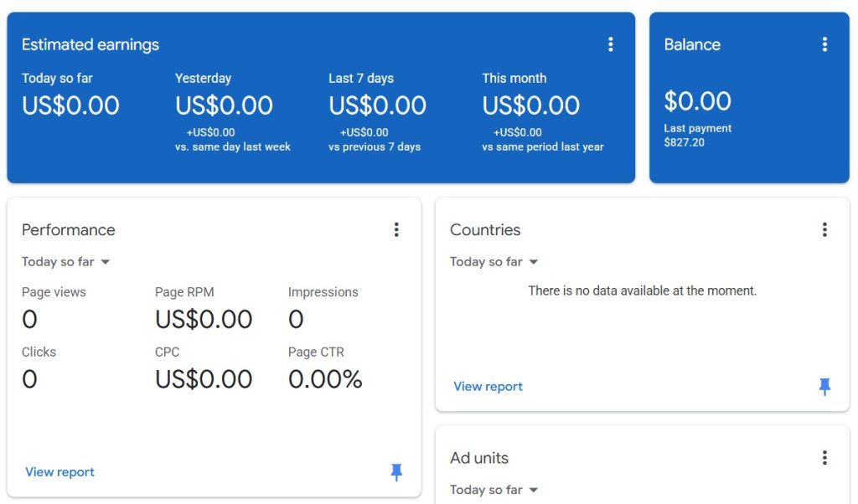Click the Last 7 days earnings figure
The image size is (858, 504).
[x=377, y=105]
